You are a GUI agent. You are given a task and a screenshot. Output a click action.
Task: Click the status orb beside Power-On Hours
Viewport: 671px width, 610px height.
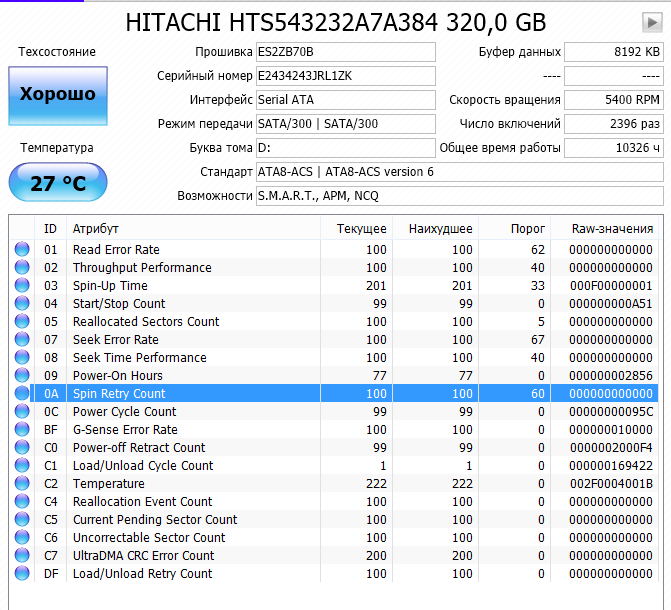(22, 376)
